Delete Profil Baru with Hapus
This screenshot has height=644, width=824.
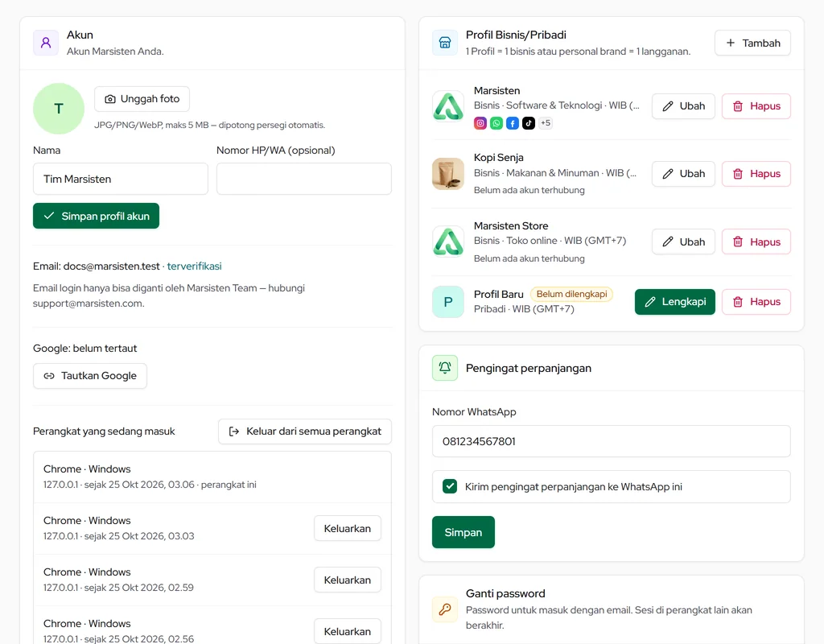coord(756,302)
